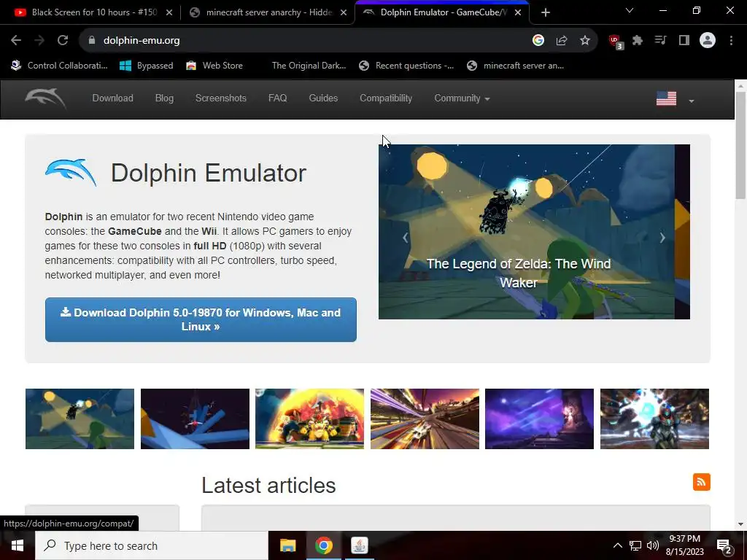Open the uBlock Origin extension

point(616,42)
